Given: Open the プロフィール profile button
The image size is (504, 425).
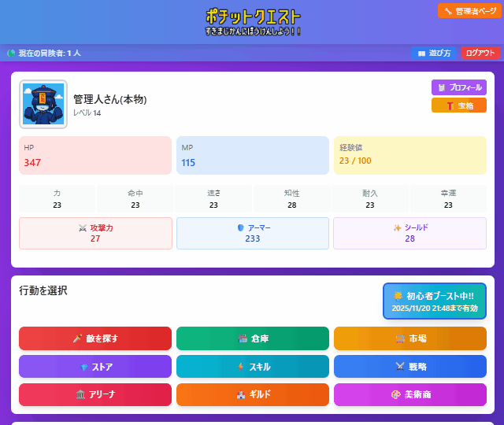Looking at the screenshot, I should (458, 87).
